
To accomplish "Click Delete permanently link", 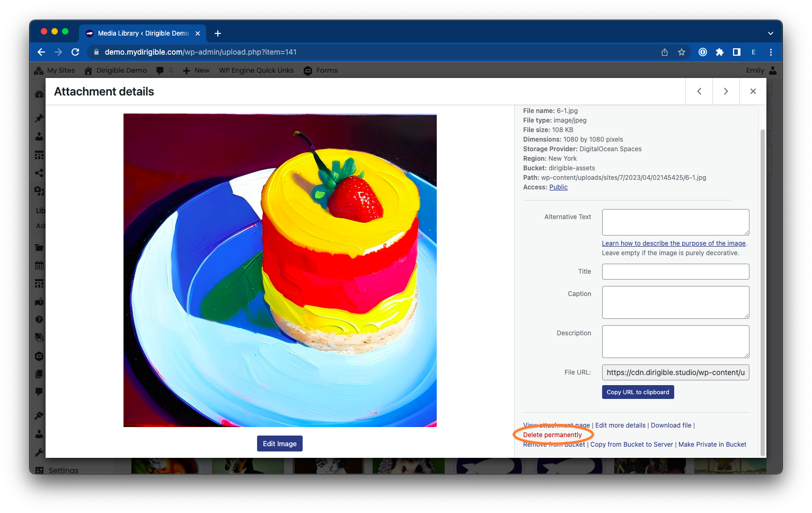I will (552, 435).
